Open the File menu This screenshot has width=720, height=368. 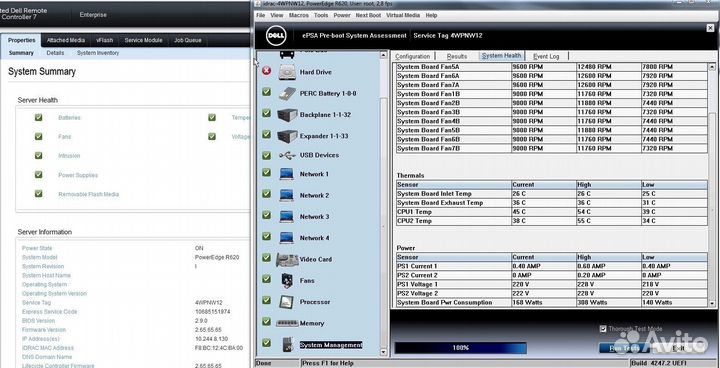[260, 15]
